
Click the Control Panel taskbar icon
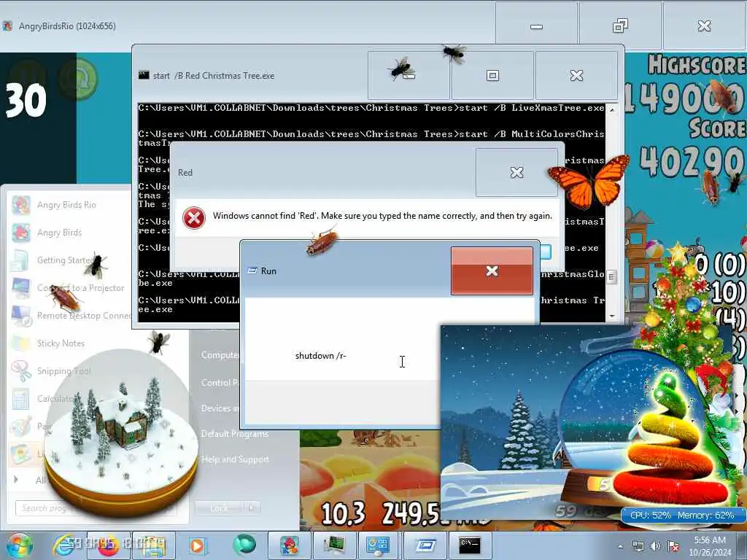pos(379,545)
